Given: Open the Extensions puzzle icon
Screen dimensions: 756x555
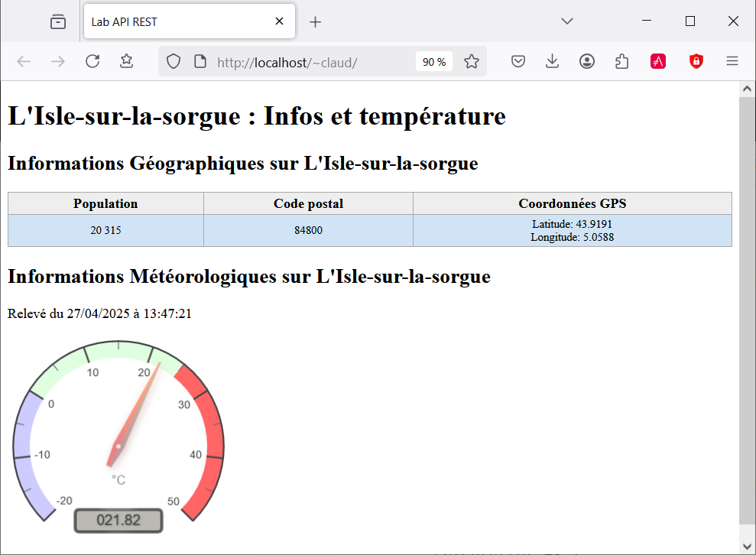Looking at the screenshot, I should 621,61.
